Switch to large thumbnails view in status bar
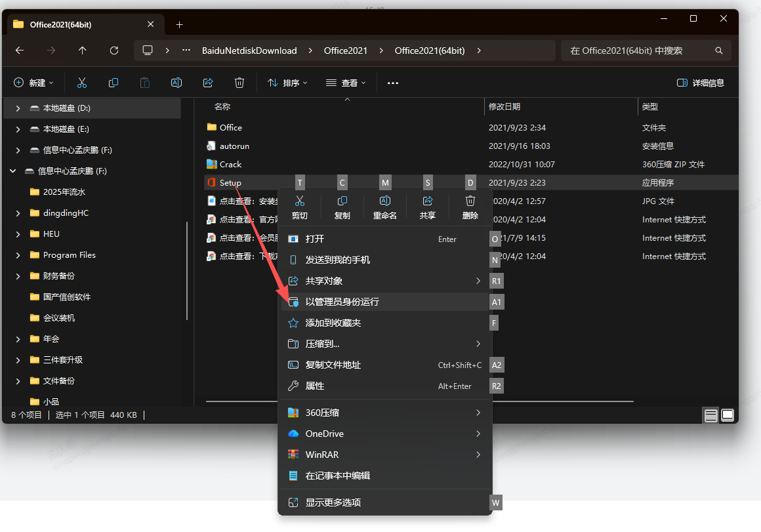 pyautogui.click(x=728, y=415)
